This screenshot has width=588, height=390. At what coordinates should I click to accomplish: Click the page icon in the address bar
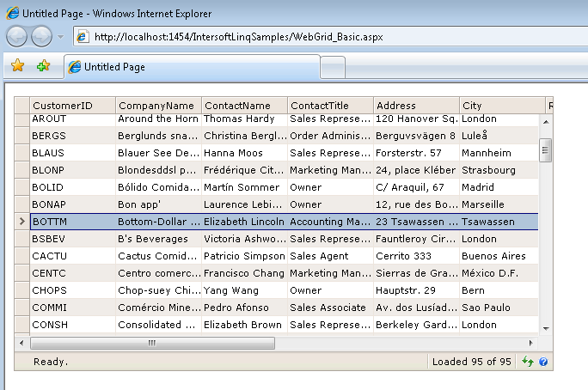tap(83, 37)
